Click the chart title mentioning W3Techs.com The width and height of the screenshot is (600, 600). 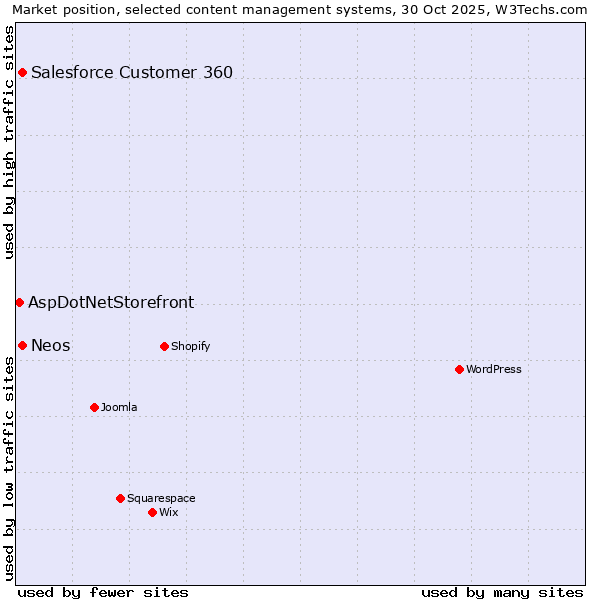click(x=300, y=9)
